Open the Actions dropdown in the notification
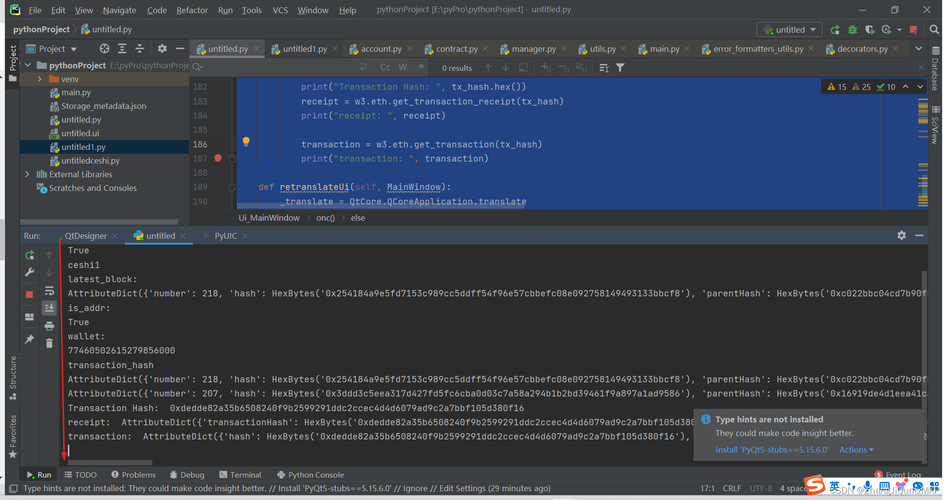This screenshot has height=500, width=947. 856,450
